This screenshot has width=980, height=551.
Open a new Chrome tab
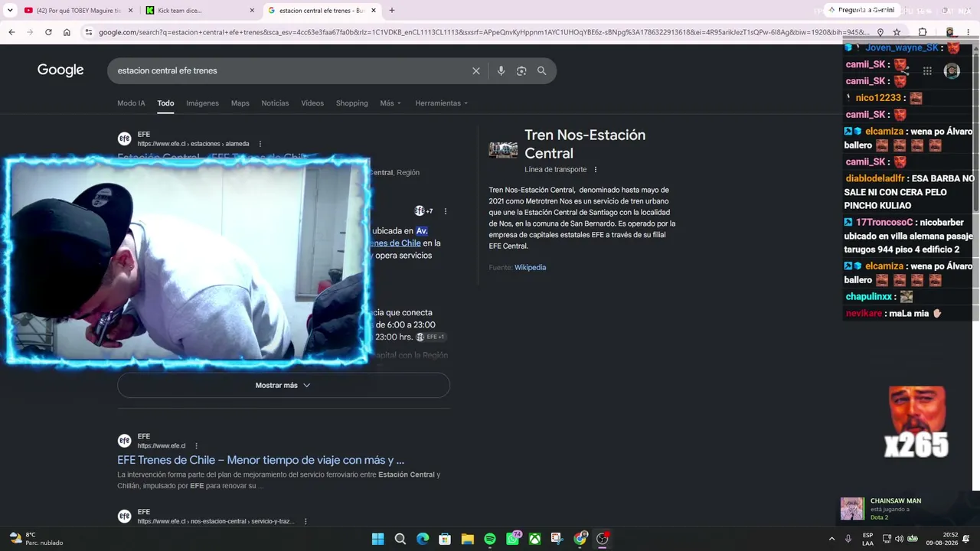(x=392, y=11)
